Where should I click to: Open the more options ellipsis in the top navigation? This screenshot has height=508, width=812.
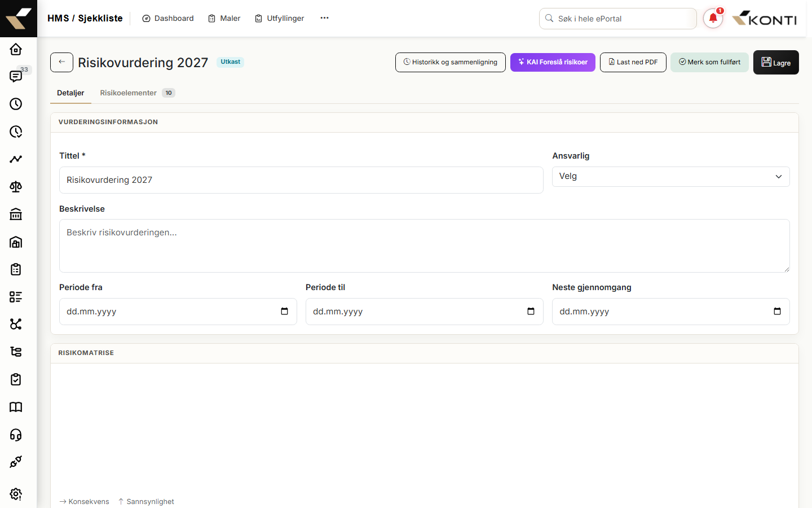pyautogui.click(x=324, y=18)
